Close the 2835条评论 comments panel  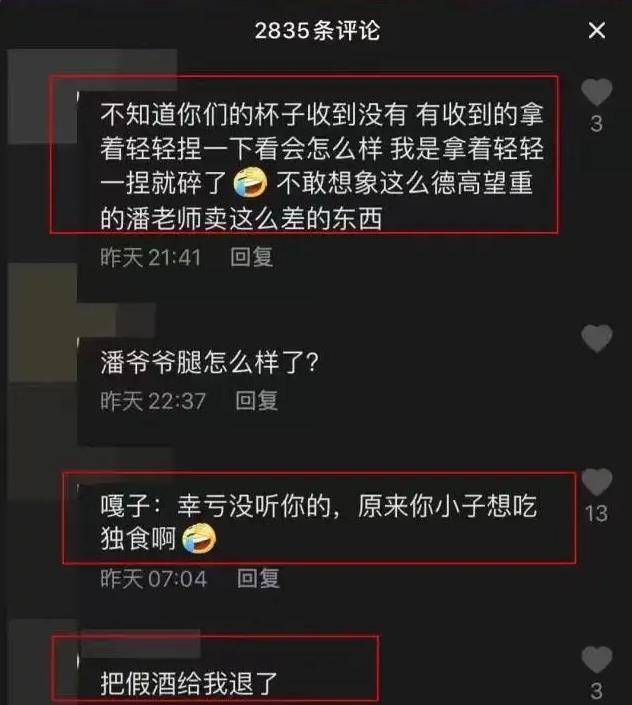point(596,31)
